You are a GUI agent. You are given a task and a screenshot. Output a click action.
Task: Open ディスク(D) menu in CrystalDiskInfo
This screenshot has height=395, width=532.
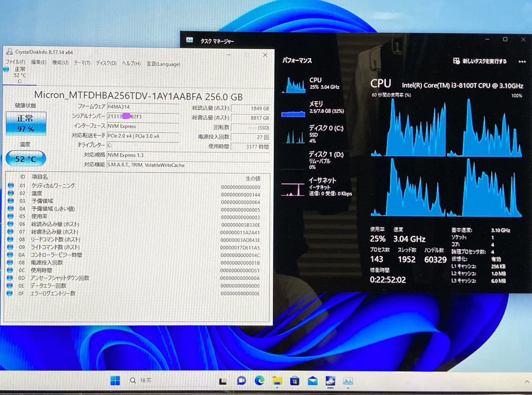click(106, 63)
